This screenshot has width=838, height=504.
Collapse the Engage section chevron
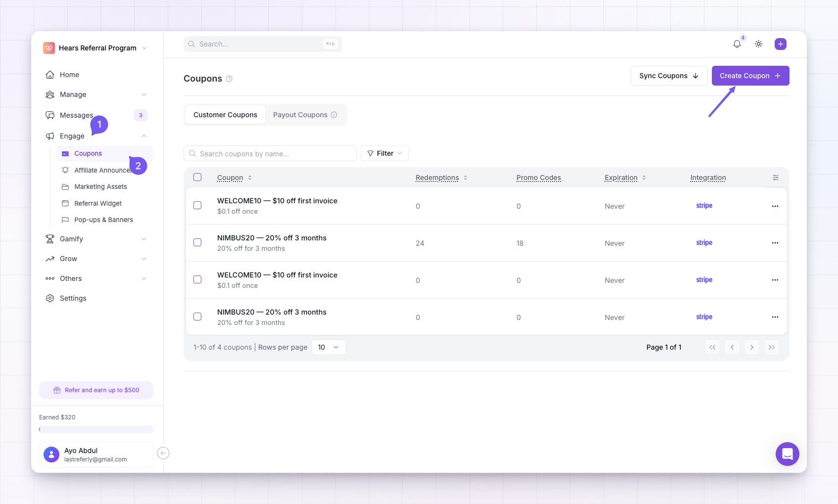pos(144,136)
